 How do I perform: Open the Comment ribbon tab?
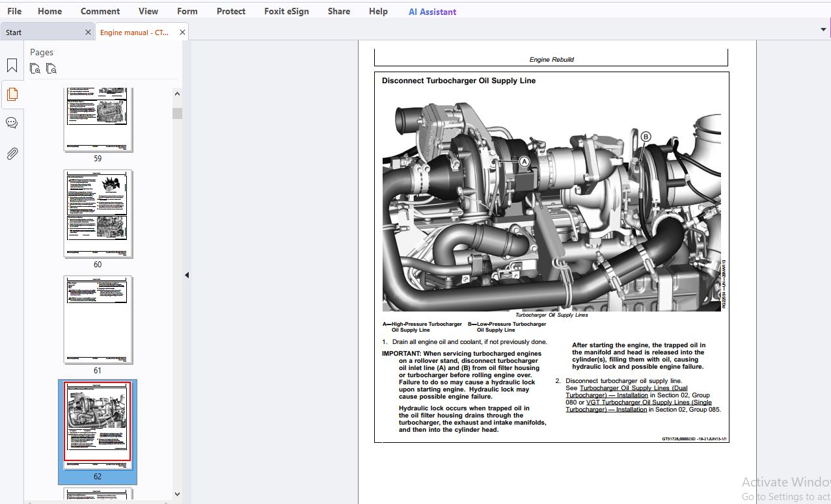point(100,11)
